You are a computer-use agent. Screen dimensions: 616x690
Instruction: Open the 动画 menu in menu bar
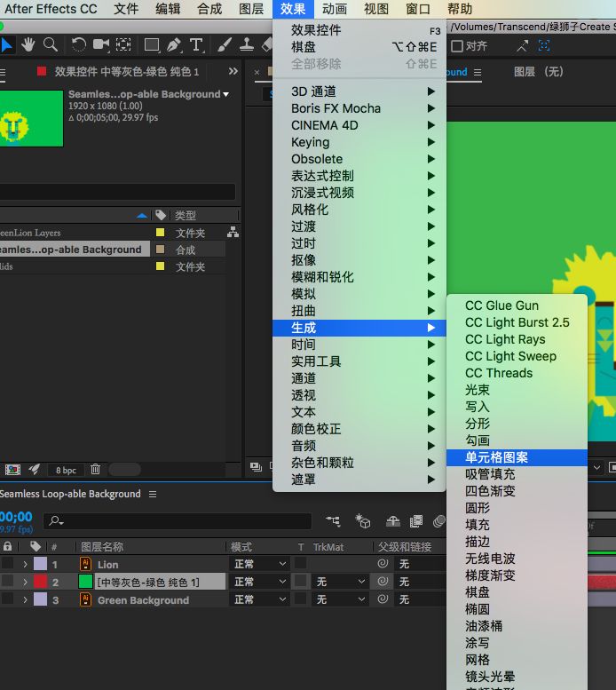point(335,9)
